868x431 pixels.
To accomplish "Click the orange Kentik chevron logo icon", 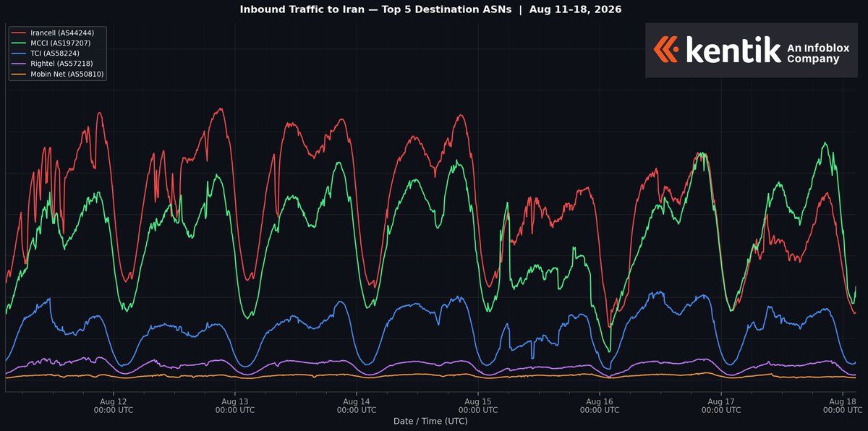I will 666,50.
